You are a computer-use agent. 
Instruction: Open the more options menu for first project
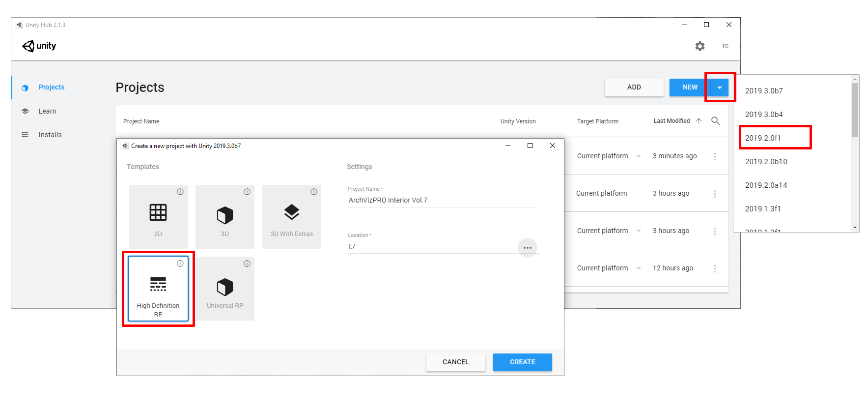[714, 156]
